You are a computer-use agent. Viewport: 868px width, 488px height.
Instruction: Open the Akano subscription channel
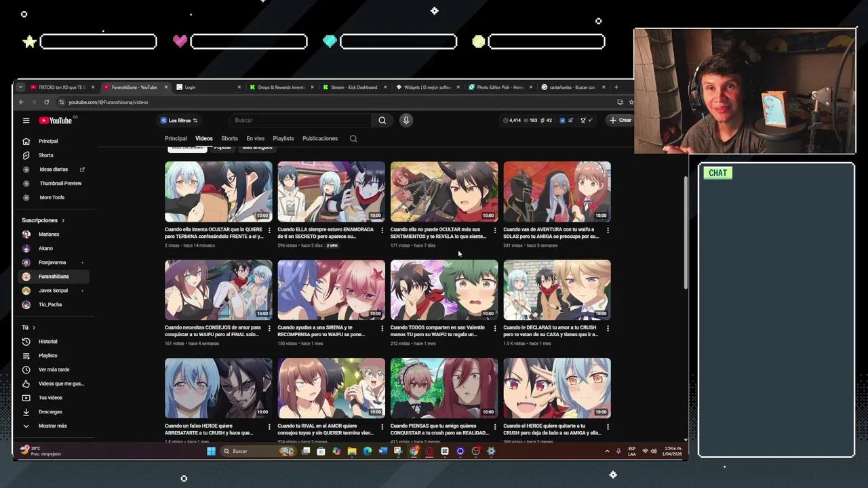(54, 248)
